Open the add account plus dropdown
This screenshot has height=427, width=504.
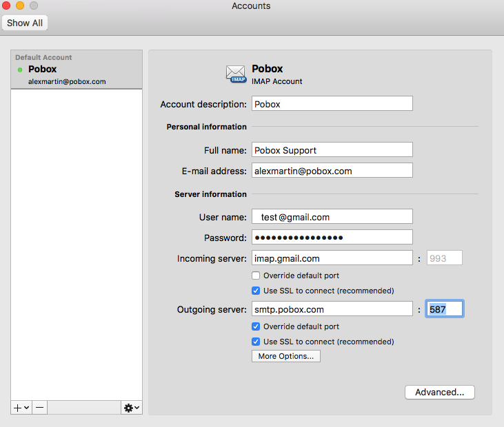21,408
